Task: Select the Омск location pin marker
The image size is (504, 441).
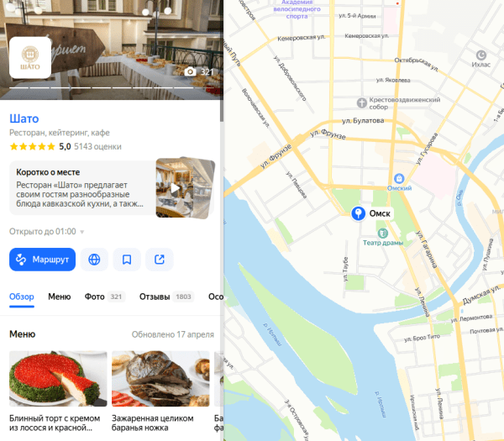Action: [358, 213]
